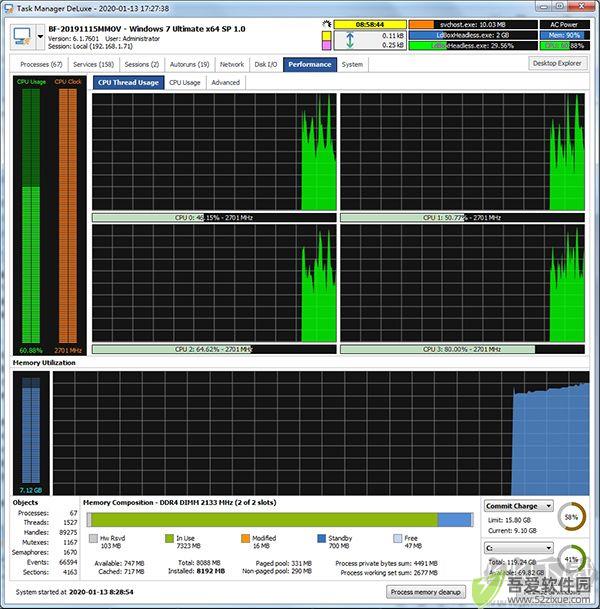Click the spinning busy indicator icon
The width and height of the screenshot is (600, 609).
(x=327, y=24)
